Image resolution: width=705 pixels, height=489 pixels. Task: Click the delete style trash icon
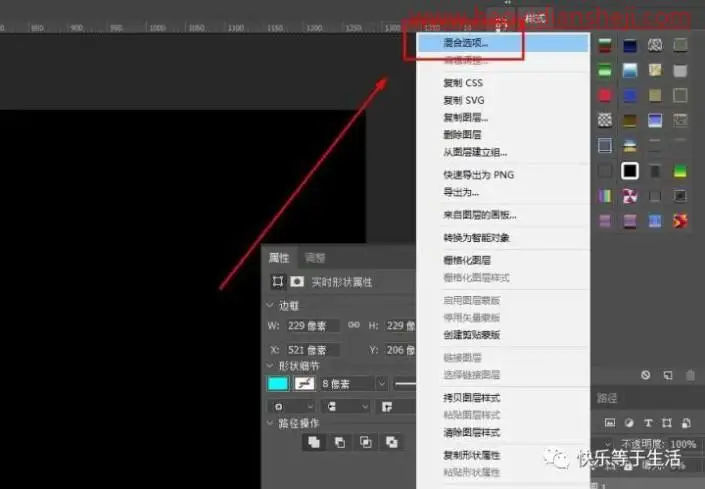coord(691,375)
